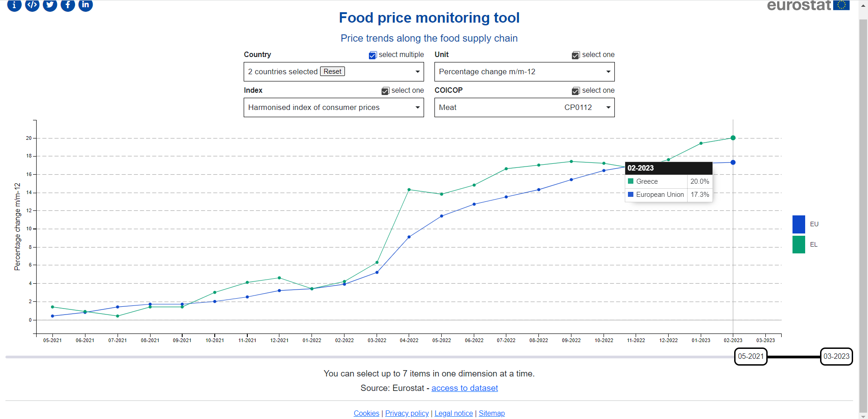The width and height of the screenshot is (868, 419).
Task: Toggle Unit select one checkbox
Action: (576, 55)
